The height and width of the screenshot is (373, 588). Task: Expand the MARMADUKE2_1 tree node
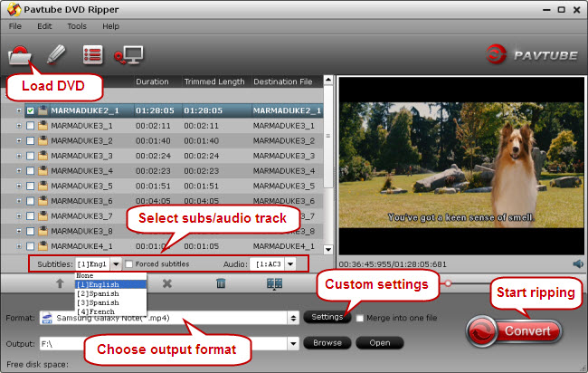[19, 110]
